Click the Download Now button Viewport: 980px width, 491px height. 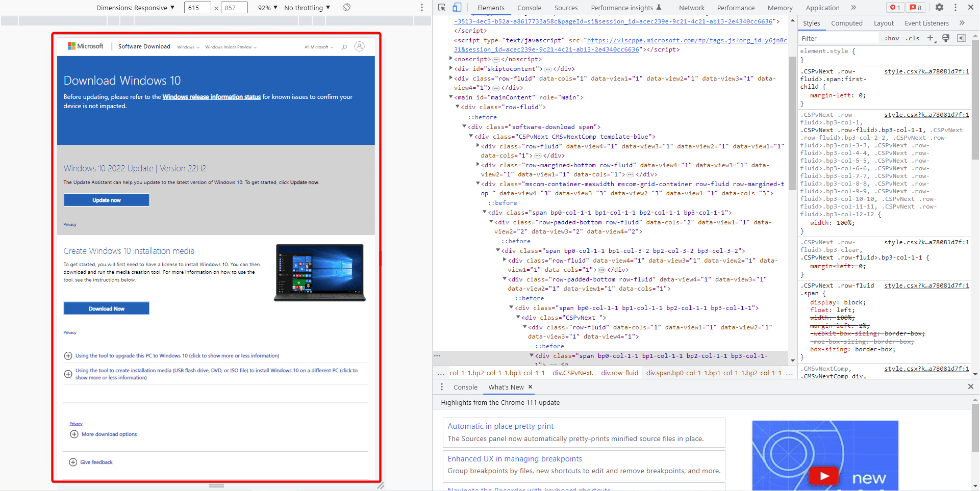coord(107,308)
